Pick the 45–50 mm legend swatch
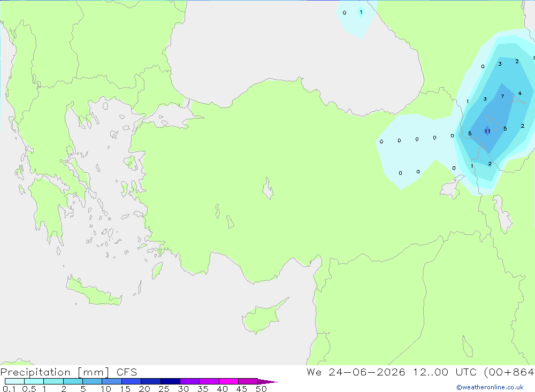Viewport: 535px width, 392px height. pyautogui.click(x=248, y=381)
